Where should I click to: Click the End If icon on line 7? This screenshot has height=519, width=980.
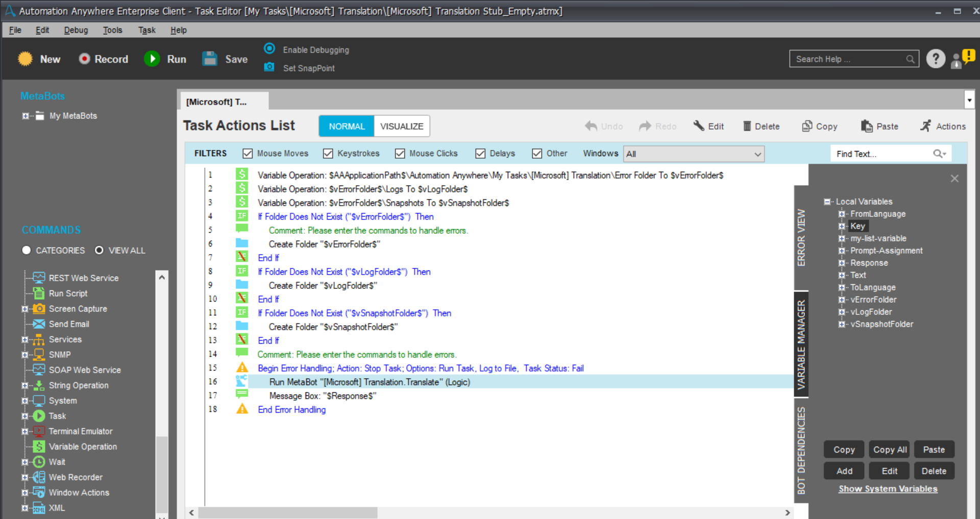242,257
